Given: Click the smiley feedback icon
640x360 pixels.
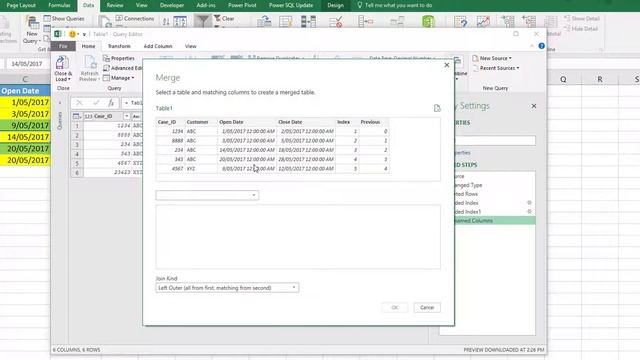Looking at the screenshot, I should coord(73,34).
